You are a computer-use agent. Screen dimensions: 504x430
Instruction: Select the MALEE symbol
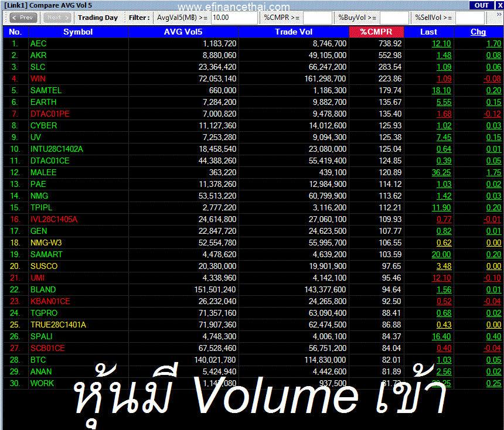click(43, 173)
